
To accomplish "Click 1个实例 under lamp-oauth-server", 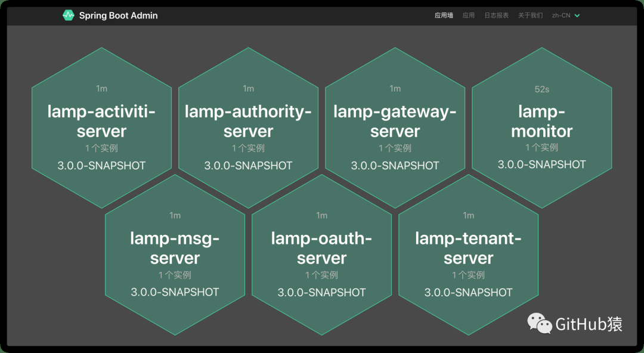I will pos(321,275).
